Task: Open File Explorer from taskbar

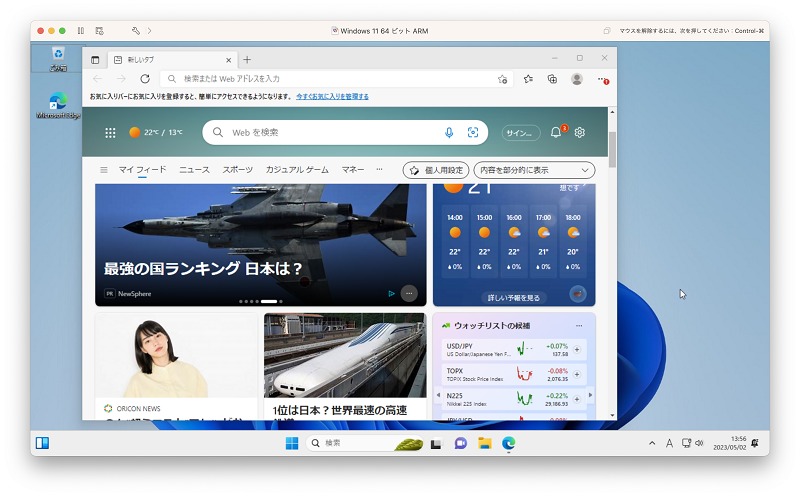Action: click(x=484, y=443)
